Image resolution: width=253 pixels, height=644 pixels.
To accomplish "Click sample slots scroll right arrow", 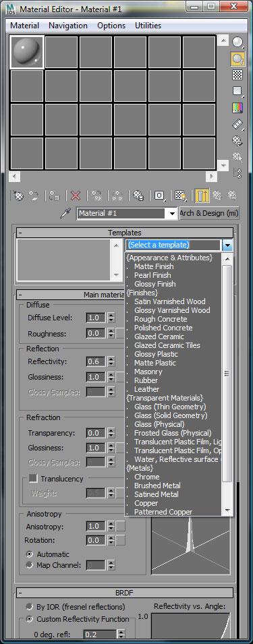I will pyautogui.click(x=212, y=177).
